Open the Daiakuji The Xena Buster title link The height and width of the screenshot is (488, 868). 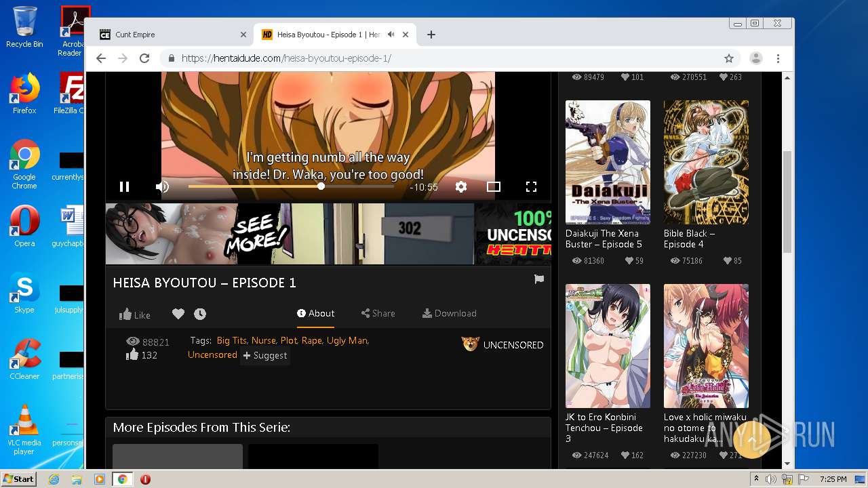coord(604,239)
